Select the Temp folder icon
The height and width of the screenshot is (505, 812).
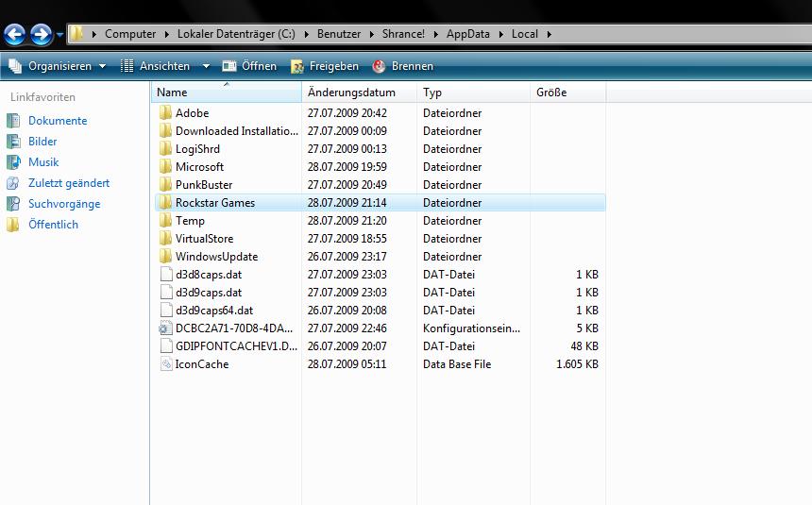pyautogui.click(x=166, y=221)
